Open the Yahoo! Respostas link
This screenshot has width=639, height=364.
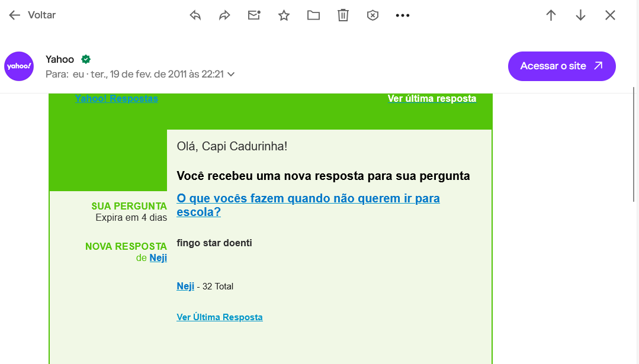(x=117, y=98)
